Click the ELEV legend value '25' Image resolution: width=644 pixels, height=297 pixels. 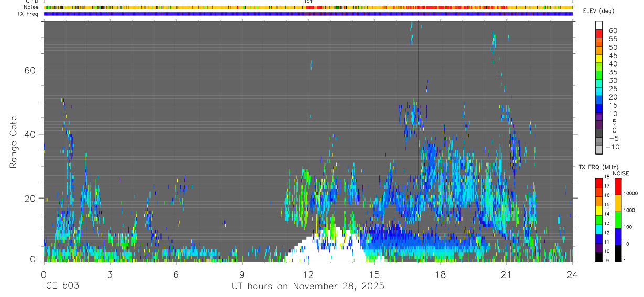612,89
